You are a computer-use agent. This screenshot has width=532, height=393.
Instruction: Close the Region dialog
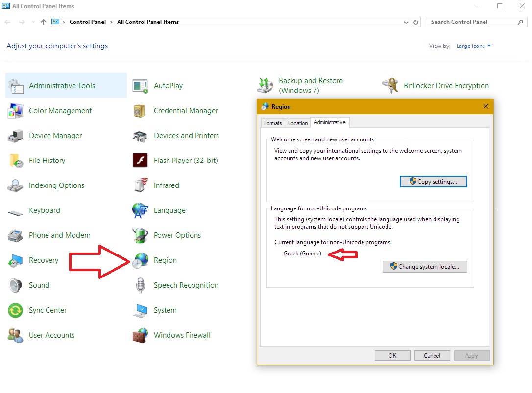pyautogui.click(x=486, y=107)
